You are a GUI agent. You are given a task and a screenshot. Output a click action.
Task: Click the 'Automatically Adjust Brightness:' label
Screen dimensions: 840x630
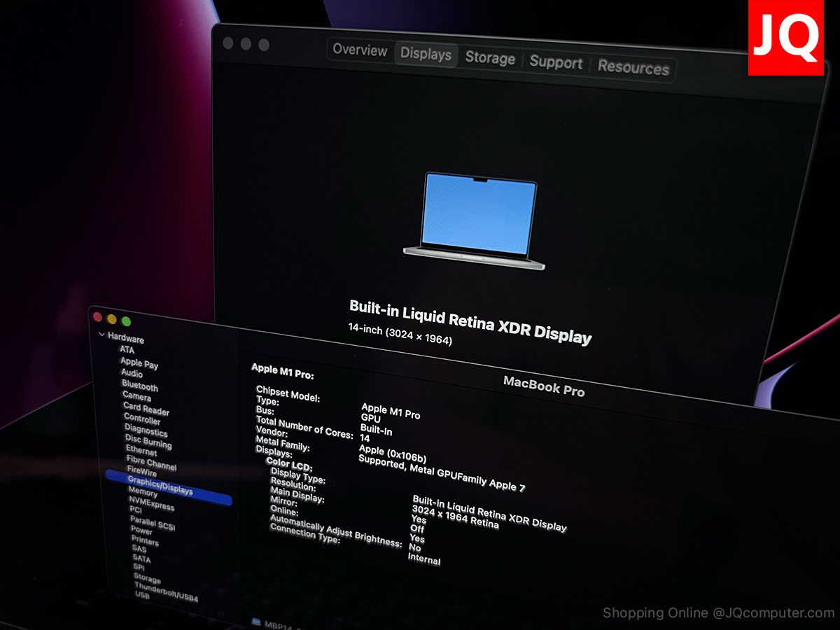[336, 530]
